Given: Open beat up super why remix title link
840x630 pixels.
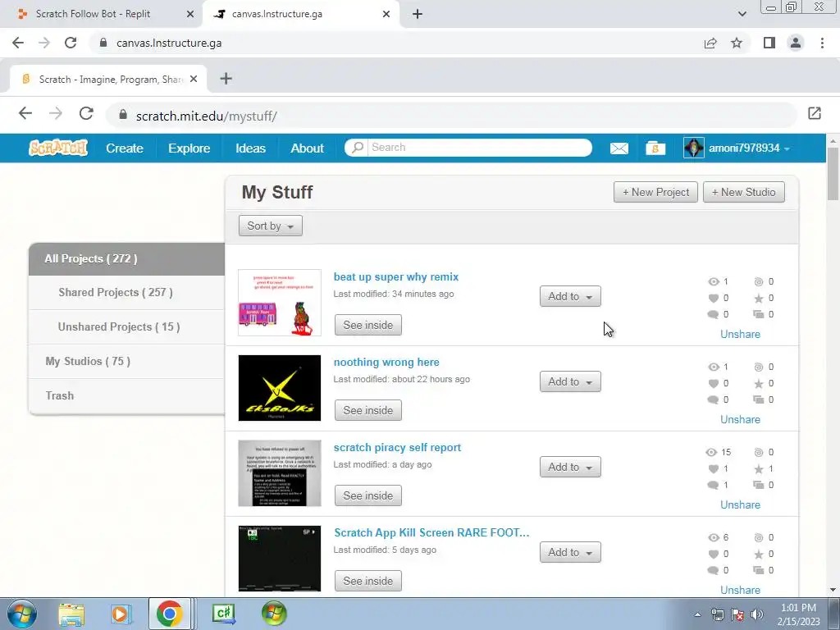Looking at the screenshot, I should (x=396, y=277).
